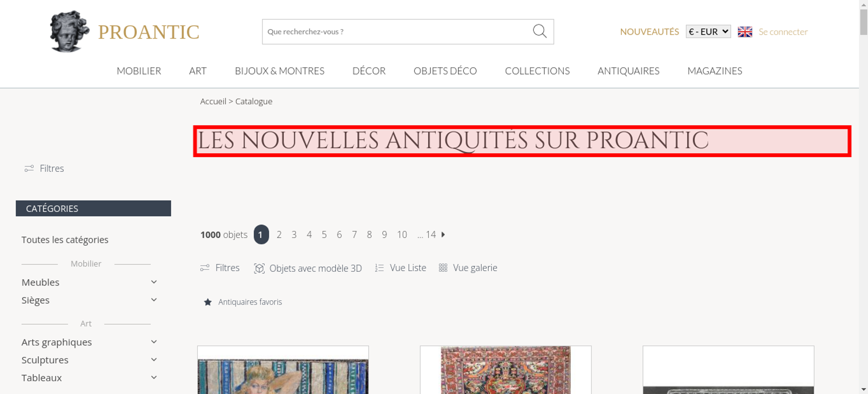This screenshot has height=394, width=868.
Task: Click the Proantic bust logo
Action: 69,31
